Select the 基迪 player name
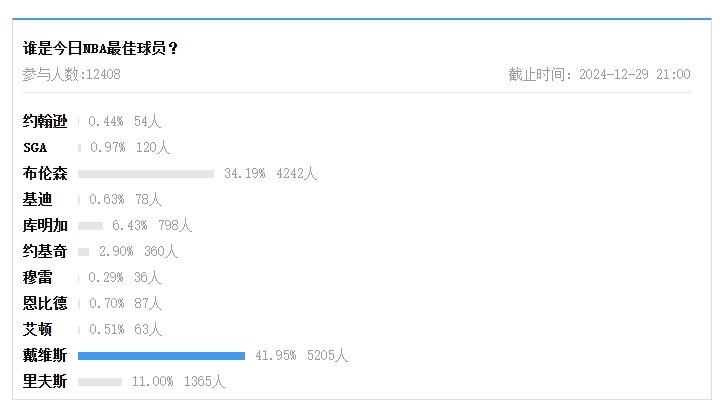 point(38,199)
